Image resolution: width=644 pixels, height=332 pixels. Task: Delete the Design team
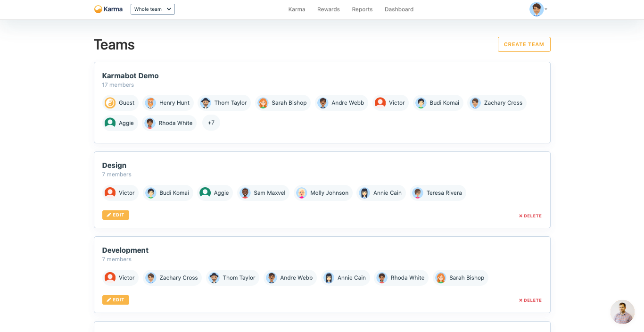[x=530, y=216]
